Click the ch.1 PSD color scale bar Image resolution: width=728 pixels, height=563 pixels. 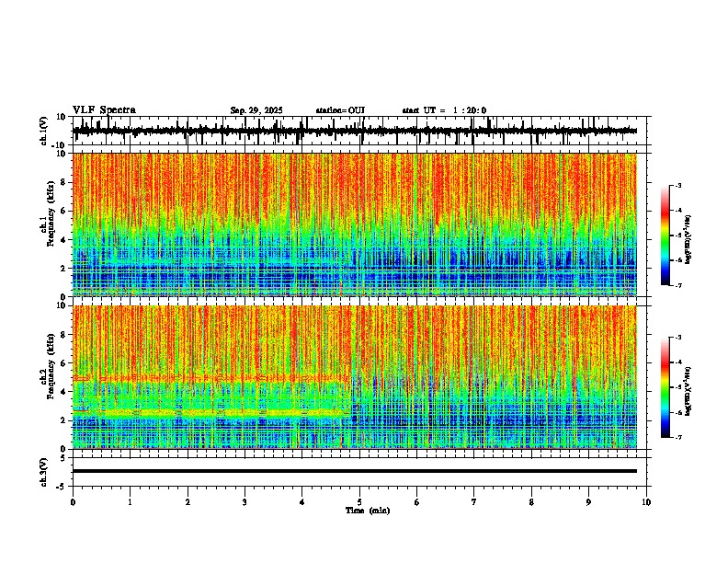pos(665,235)
